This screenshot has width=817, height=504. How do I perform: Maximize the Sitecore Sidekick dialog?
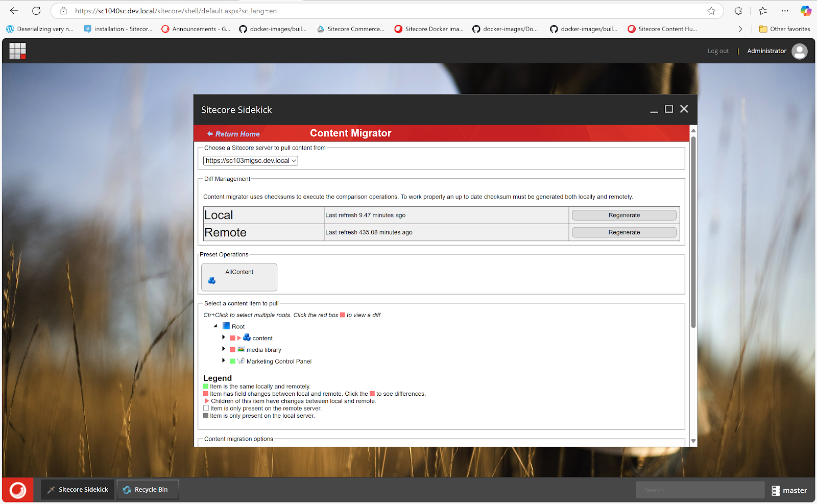pyautogui.click(x=669, y=109)
